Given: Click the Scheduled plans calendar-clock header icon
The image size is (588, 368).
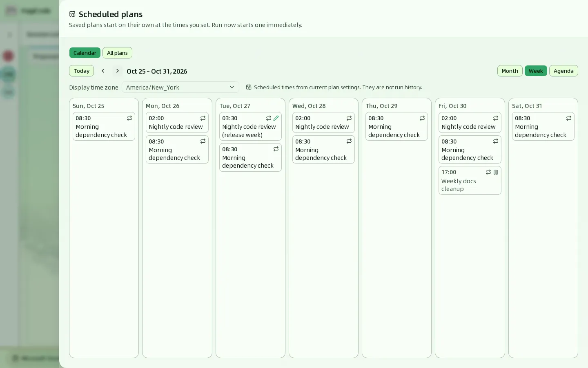Looking at the screenshot, I should click(x=72, y=14).
